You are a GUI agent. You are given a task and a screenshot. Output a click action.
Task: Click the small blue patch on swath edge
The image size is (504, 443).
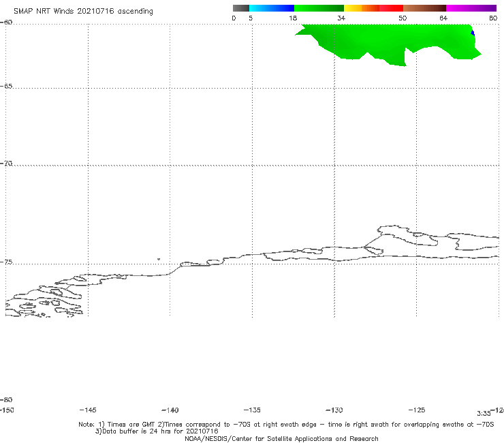(473, 33)
